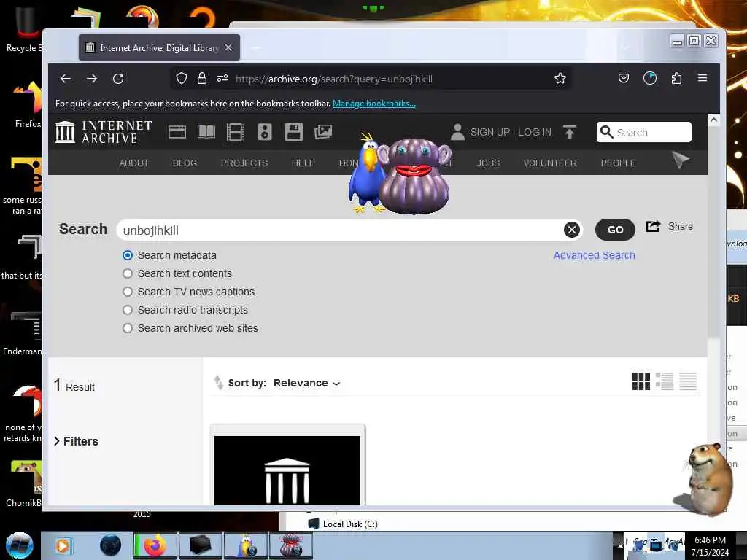View site security padlock info
This screenshot has width=747, height=560.
pyautogui.click(x=202, y=79)
